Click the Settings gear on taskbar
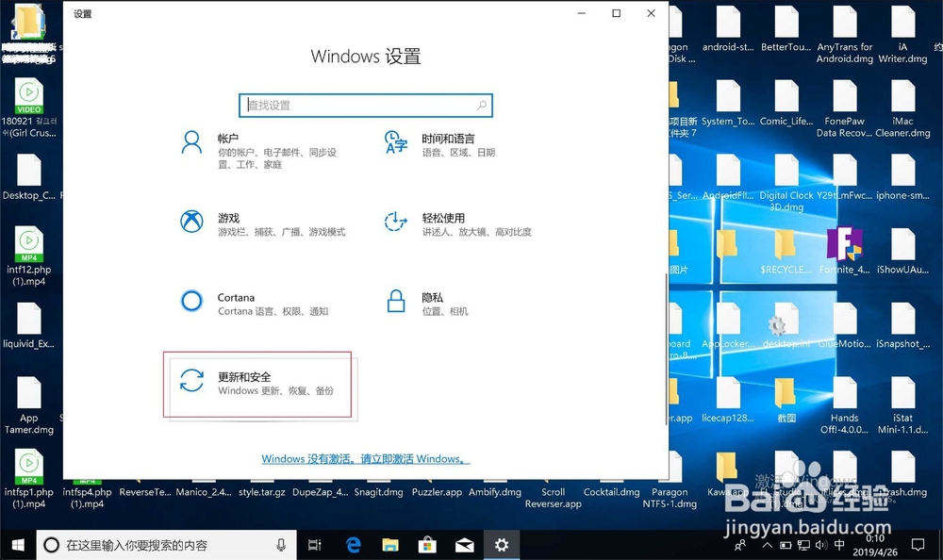943x560 pixels. tap(502, 545)
